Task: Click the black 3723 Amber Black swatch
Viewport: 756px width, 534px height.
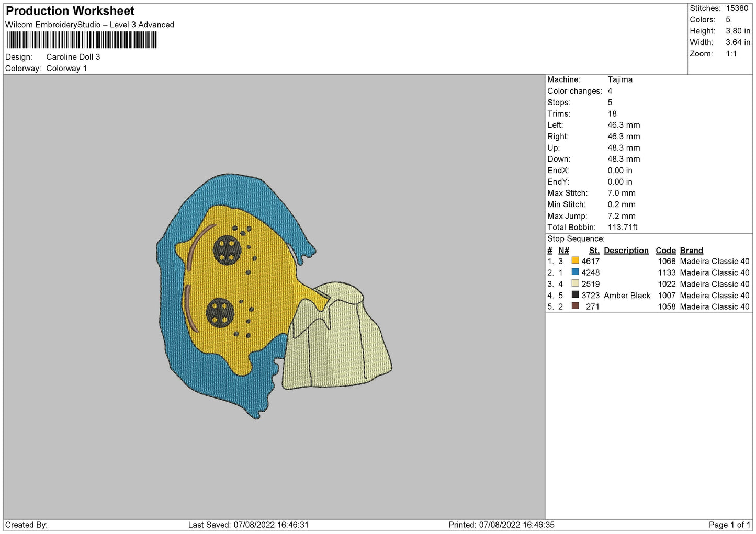Action: pos(575,295)
